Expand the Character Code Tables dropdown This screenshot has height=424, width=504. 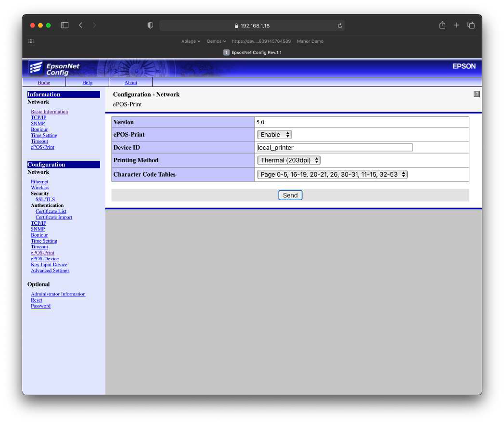click(x=332, y=174)
